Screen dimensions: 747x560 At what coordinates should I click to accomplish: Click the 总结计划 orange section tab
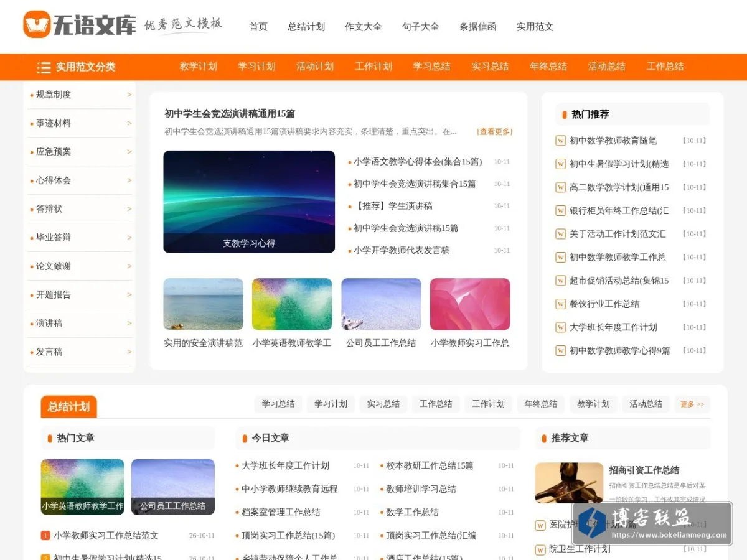[68, 407]
